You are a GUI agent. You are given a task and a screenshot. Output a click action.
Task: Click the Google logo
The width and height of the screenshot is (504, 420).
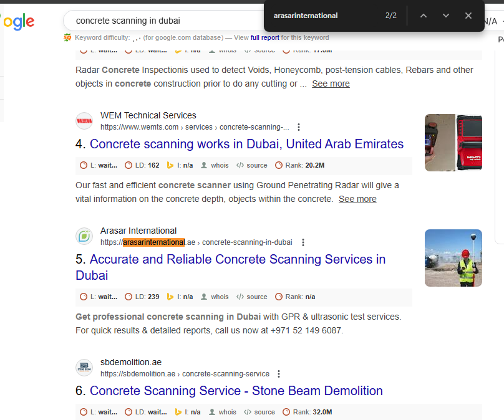click(x=17, y=22)
